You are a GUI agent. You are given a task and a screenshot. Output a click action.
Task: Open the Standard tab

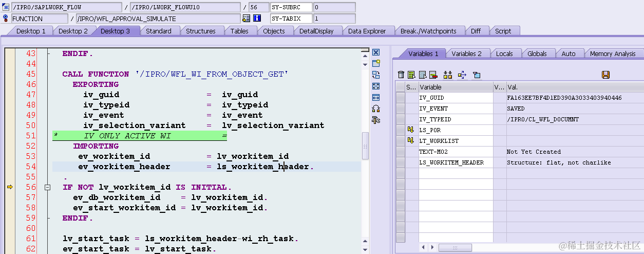[x=158, y=31]
